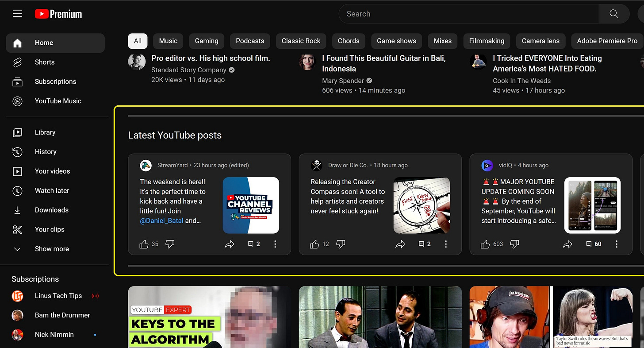Select the Chords filter chip
The image size is (644, 348).
point(349,41)
